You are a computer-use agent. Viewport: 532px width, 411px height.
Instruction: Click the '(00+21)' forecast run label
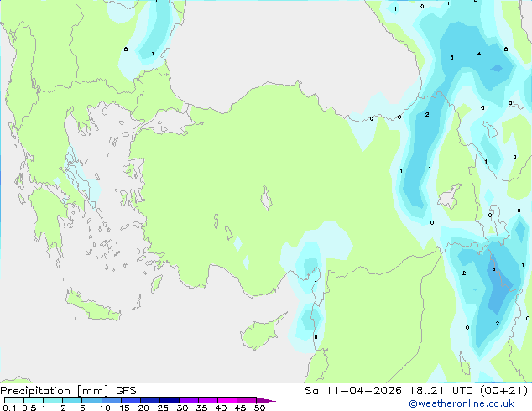pos(503,391)
